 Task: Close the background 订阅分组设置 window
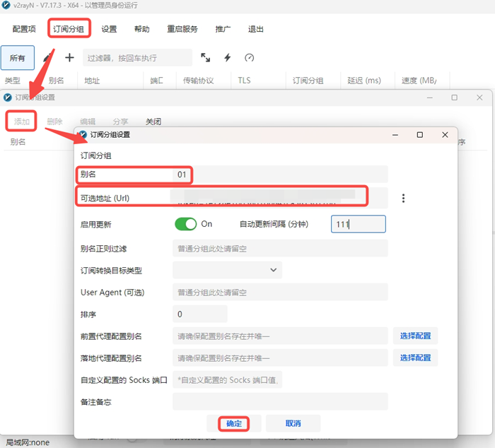coord(479,98)
